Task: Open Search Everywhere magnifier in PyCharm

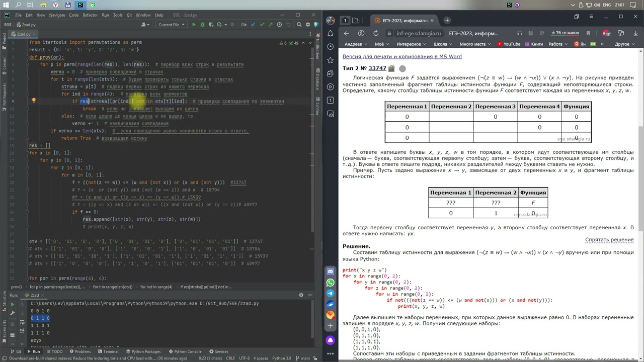Action: [299, 24]
